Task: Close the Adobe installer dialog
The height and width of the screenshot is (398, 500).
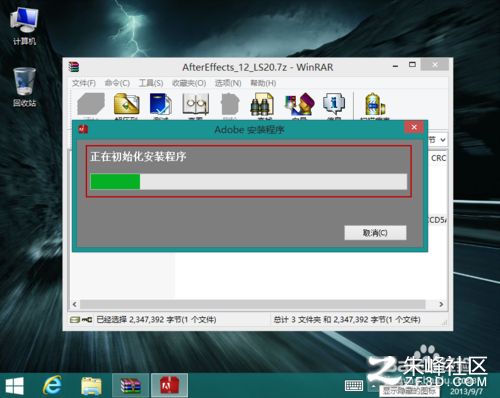Action: tap(414, 127)
